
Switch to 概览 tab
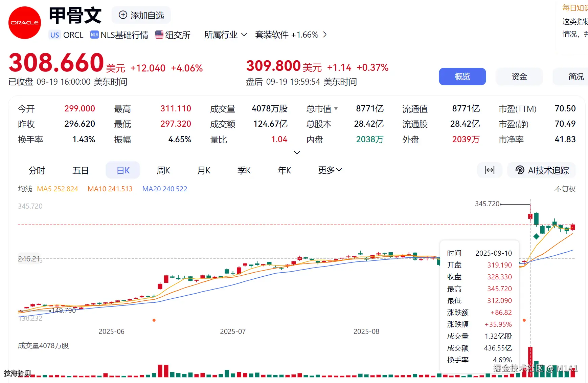pyautogui.click(x=462, y=77)
